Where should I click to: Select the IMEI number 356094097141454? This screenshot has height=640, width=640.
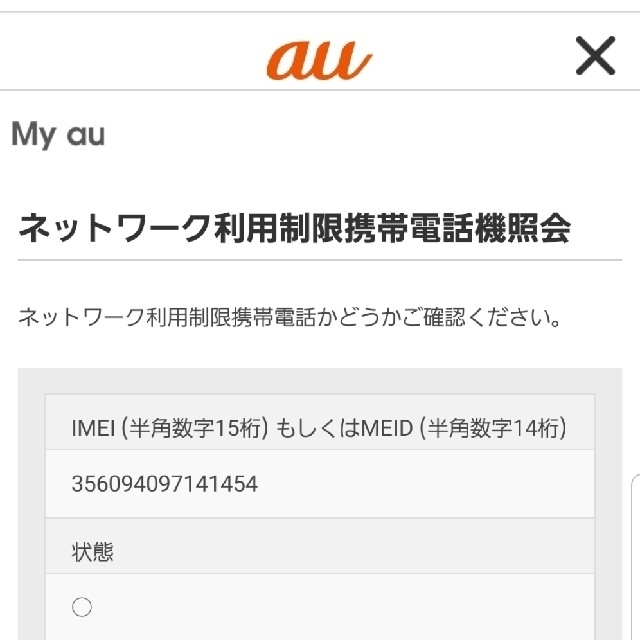pos(165,484)
